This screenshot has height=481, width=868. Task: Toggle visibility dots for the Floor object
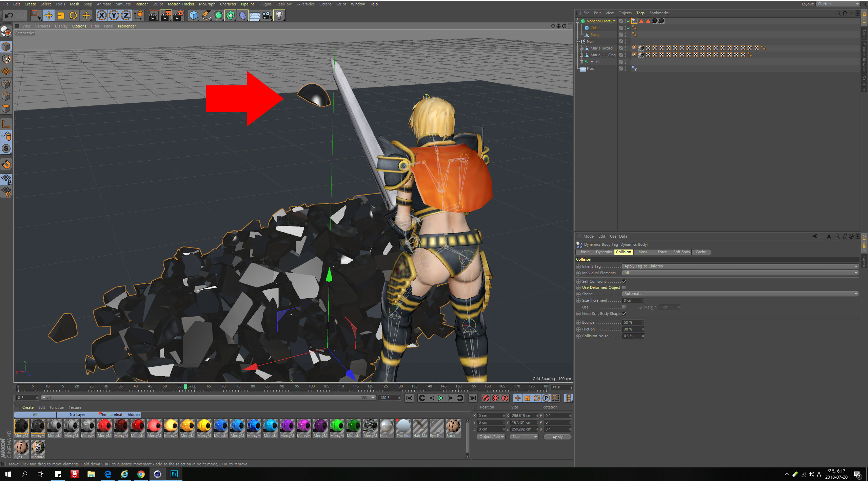pos(625,68)
